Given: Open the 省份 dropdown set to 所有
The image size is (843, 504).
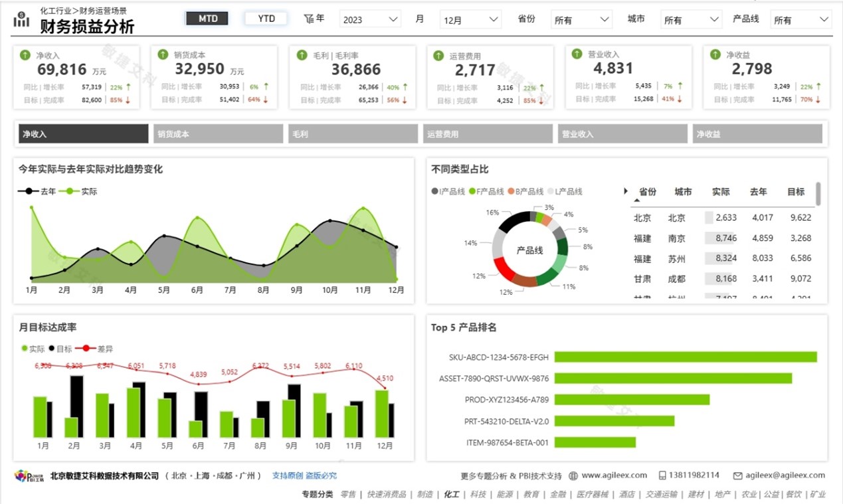Looking at the screenshot, I should click(581, 19).
